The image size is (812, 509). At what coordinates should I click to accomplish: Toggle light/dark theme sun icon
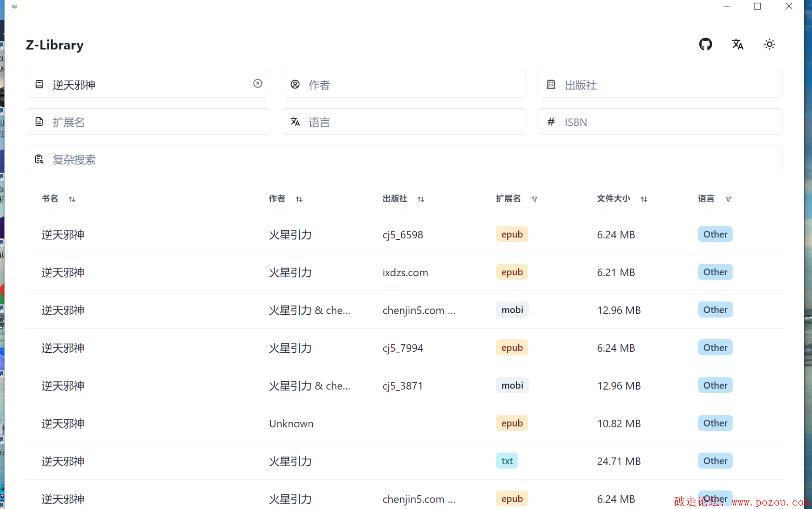point(769,44)
